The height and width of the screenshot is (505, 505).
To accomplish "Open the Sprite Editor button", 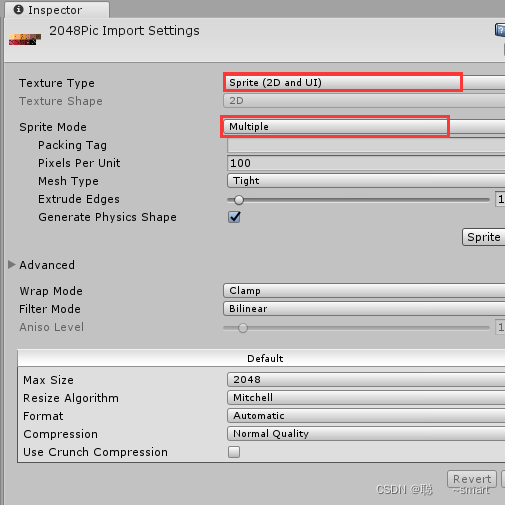I will tap(484, 237).
